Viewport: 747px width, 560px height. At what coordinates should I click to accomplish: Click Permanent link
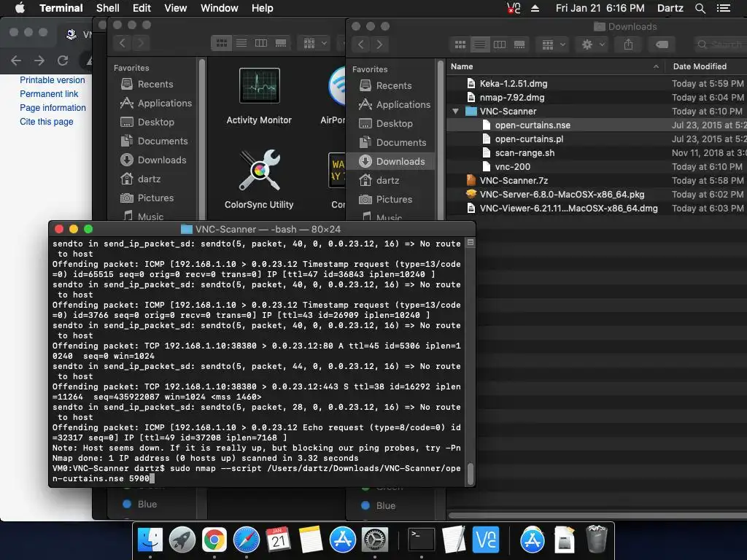point(49,94)
